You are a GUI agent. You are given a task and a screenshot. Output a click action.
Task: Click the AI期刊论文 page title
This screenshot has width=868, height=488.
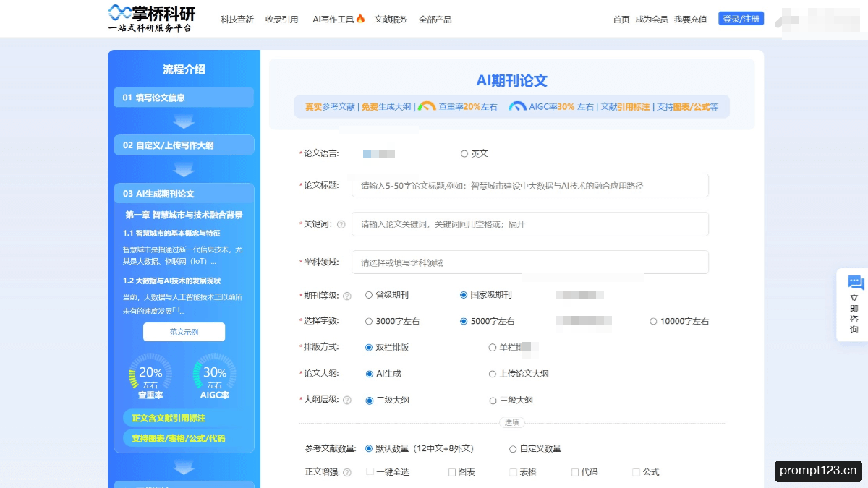511,81
